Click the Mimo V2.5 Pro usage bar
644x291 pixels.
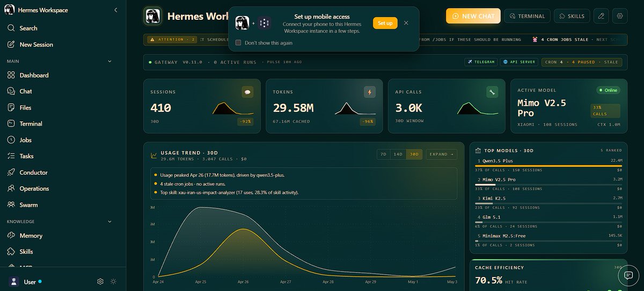click(549, 185)
